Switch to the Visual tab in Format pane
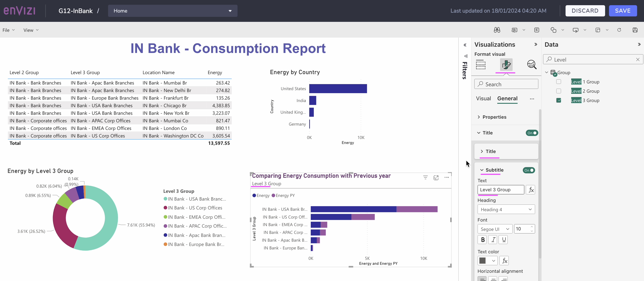 pos(483,99)
